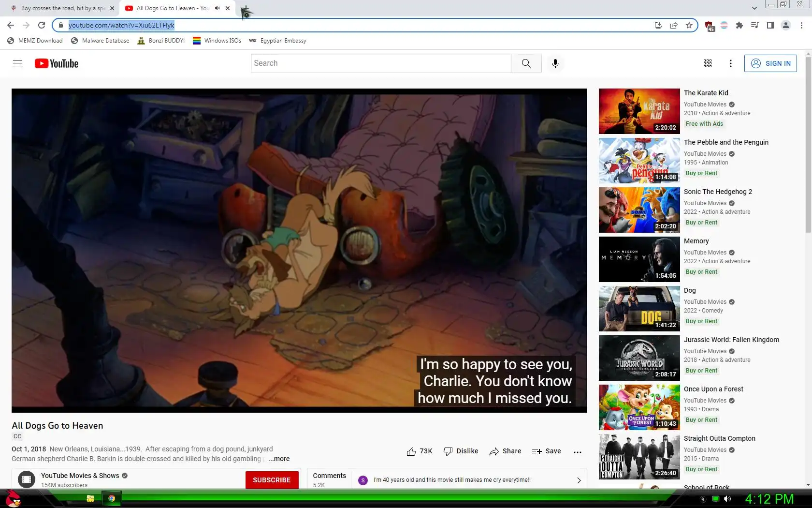Open 'Jurassic World: Fallen Kingdom' title

[731, 340]
